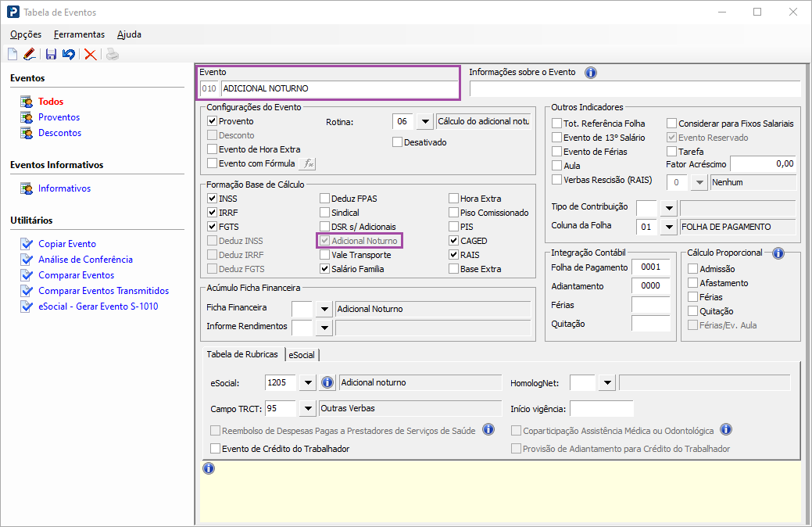Screen dimensions: 812x527
Task: Open the Copiar Evento utility link
Action: (67, 244)
